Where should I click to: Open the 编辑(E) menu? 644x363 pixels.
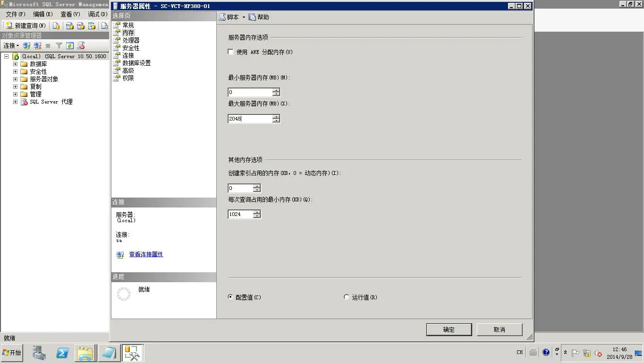pyautogui.click(x=43, y=14)
